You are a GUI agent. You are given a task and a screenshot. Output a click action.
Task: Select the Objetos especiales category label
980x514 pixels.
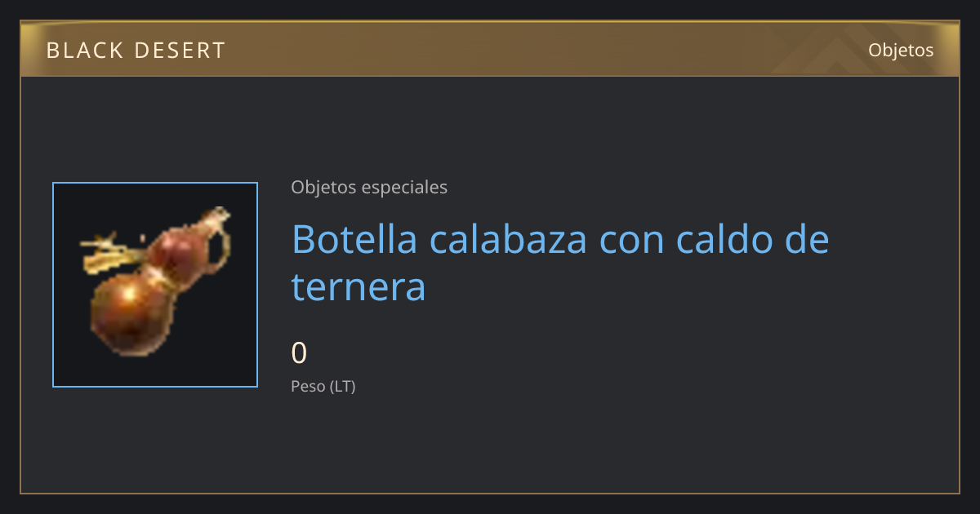[x=369, y=187]
